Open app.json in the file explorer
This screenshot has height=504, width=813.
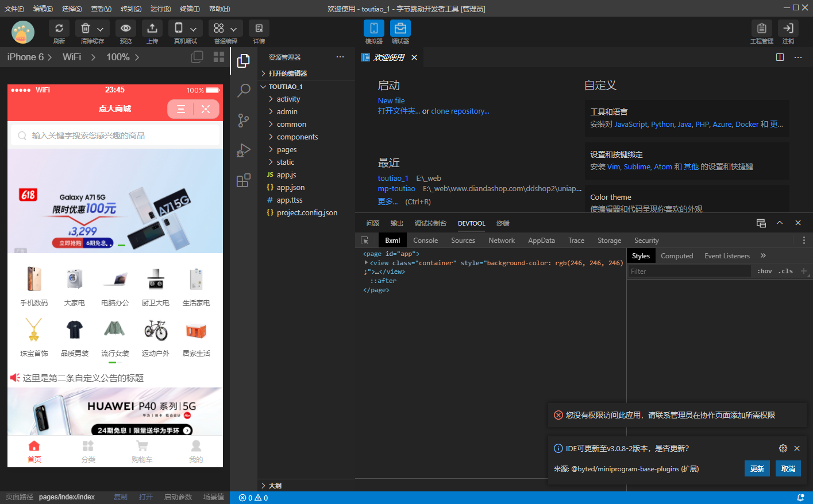click(x=290, y=187)
